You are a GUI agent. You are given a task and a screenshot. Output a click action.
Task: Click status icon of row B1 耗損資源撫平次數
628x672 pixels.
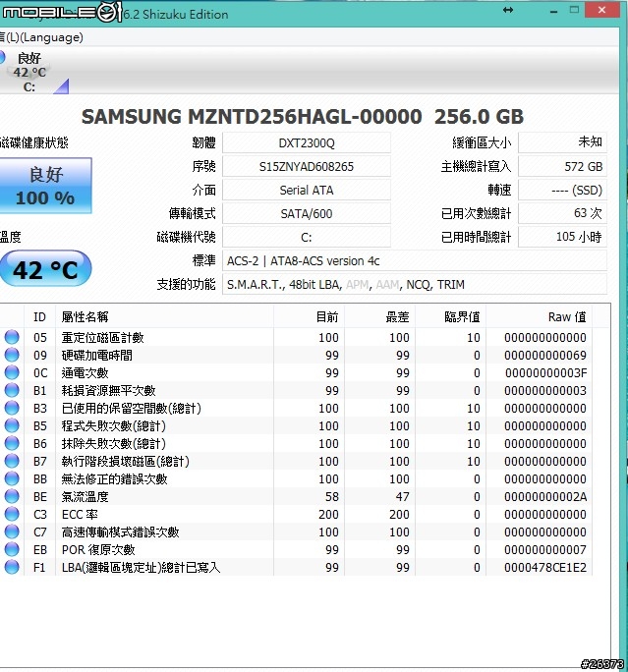(12, 390)
